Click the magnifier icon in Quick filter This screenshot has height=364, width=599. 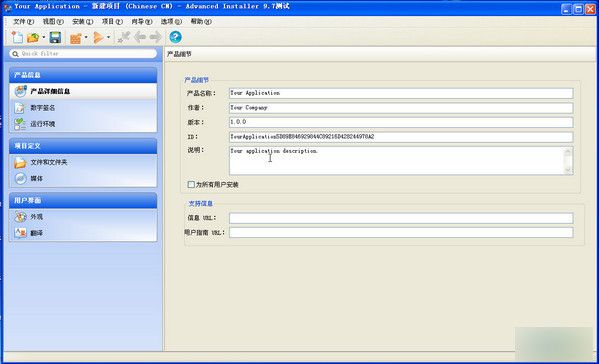(15, 54)
